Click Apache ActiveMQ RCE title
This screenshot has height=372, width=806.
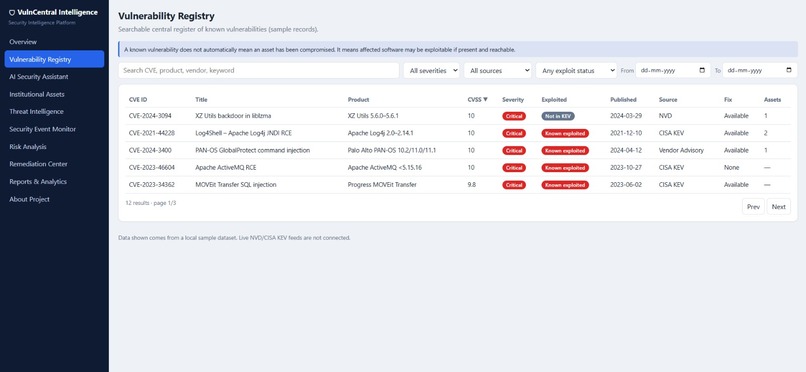tap(226, 168)
